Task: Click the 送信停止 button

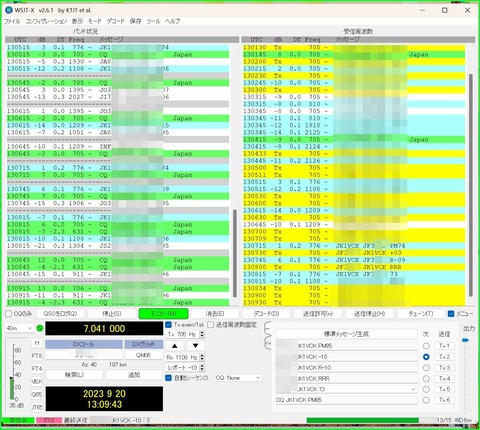Action: [x=369, y=314]
